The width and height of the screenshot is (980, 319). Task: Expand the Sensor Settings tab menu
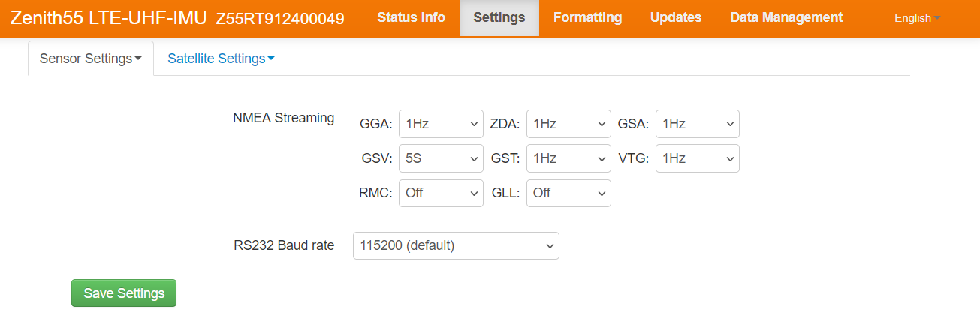click(x=91, y=59)
